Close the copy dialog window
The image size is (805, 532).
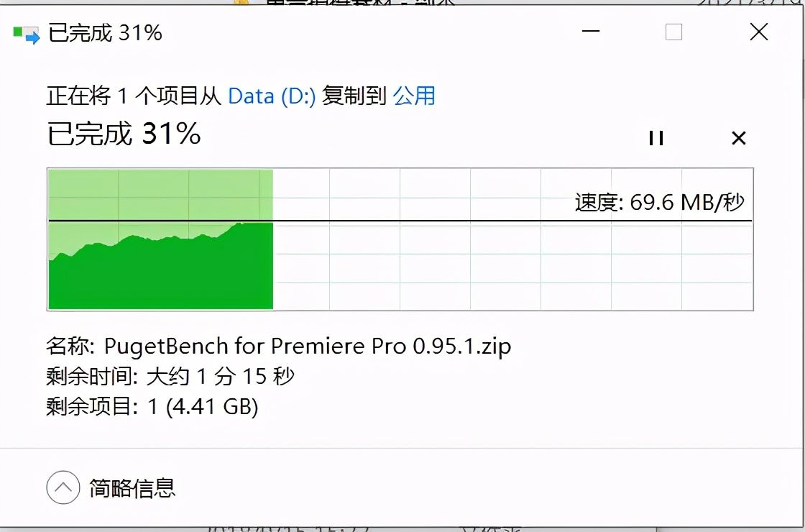click(x=759, y=32)
